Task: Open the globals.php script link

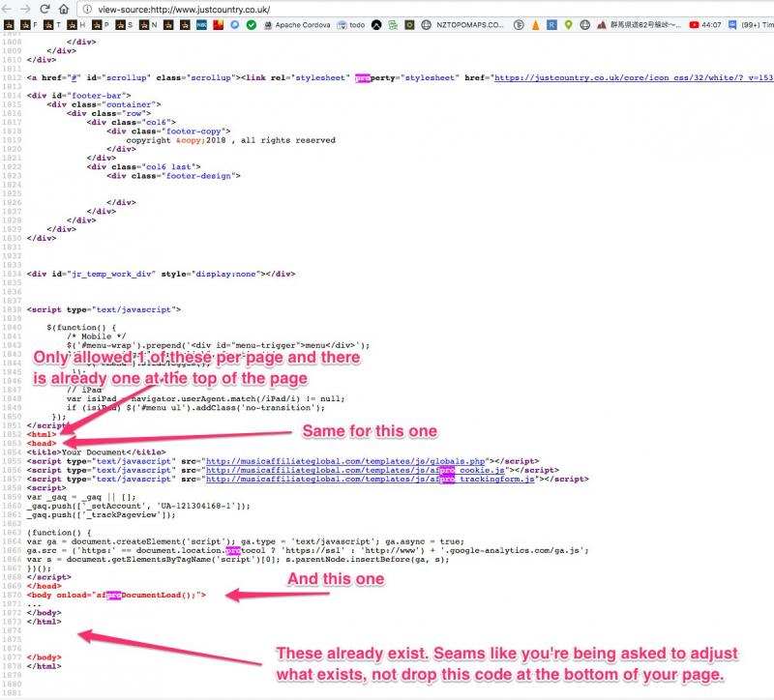Action: (x=345, y=461)
